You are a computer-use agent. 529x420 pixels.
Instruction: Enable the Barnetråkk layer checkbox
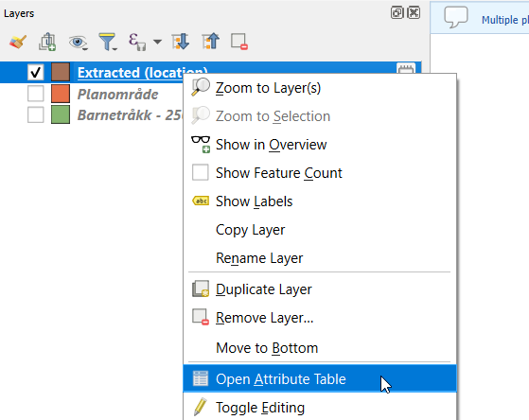point(35,114)
